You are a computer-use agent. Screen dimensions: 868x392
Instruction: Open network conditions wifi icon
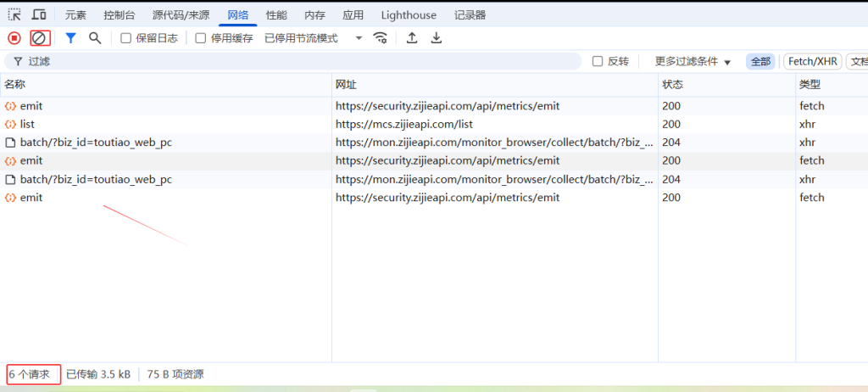[381, 38]
